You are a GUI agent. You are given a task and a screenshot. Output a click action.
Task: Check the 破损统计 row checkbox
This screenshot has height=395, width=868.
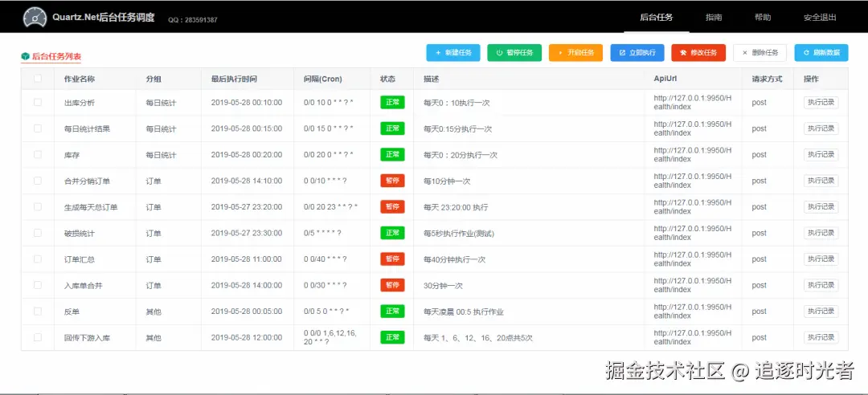coord(38,233)
